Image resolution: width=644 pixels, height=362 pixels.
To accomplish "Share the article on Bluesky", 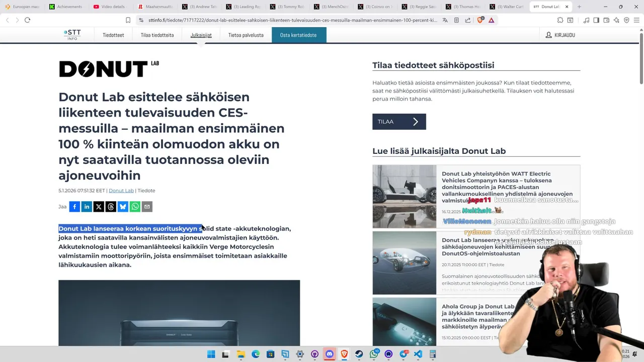I will coord(123,207).
